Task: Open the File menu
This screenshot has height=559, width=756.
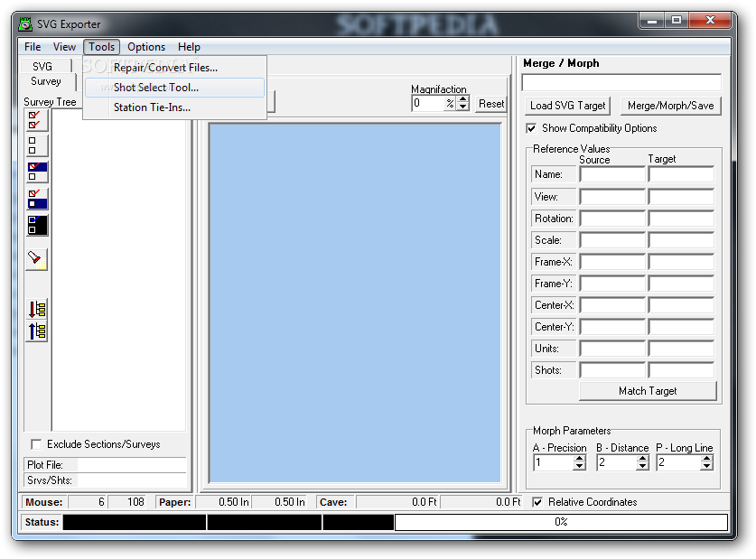Action: pyautogui.click(x=33, y=47)
